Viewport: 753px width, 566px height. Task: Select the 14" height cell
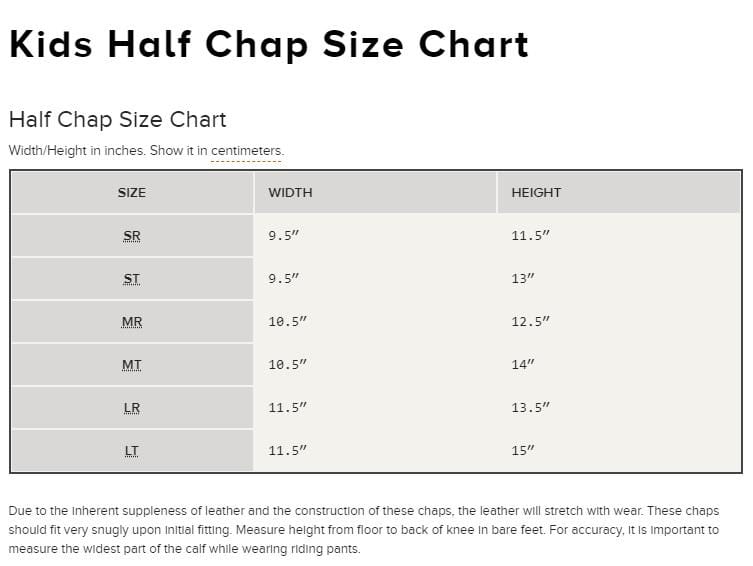tap(523, 365)
